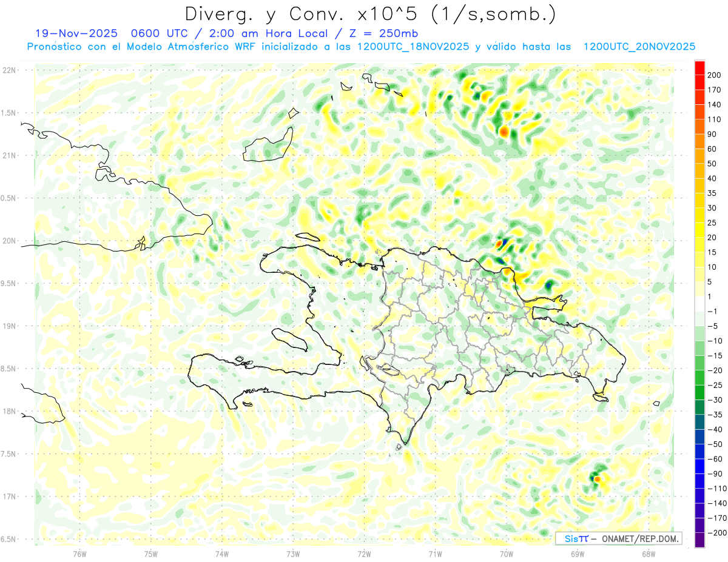
Task: Click the '21N' latitude label
Action: (9, 156)
